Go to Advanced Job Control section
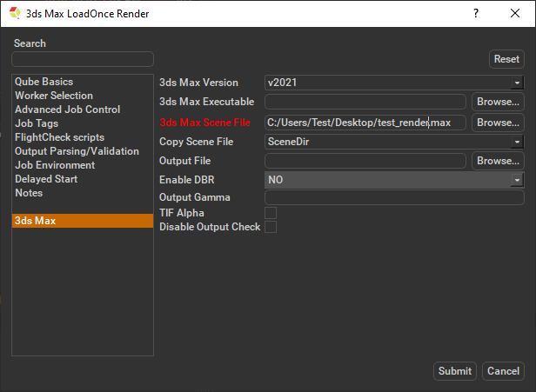 pyautogui.click(x=67, y=110)
